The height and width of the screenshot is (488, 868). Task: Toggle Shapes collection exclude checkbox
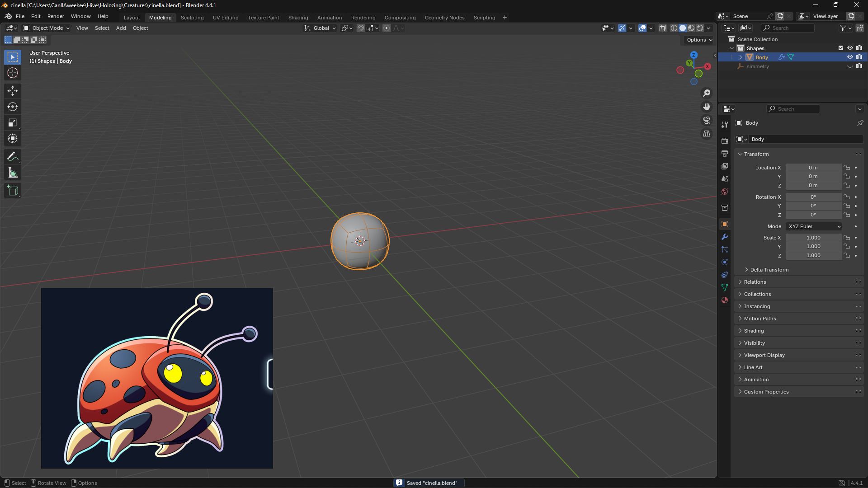[x=841, y=48]
